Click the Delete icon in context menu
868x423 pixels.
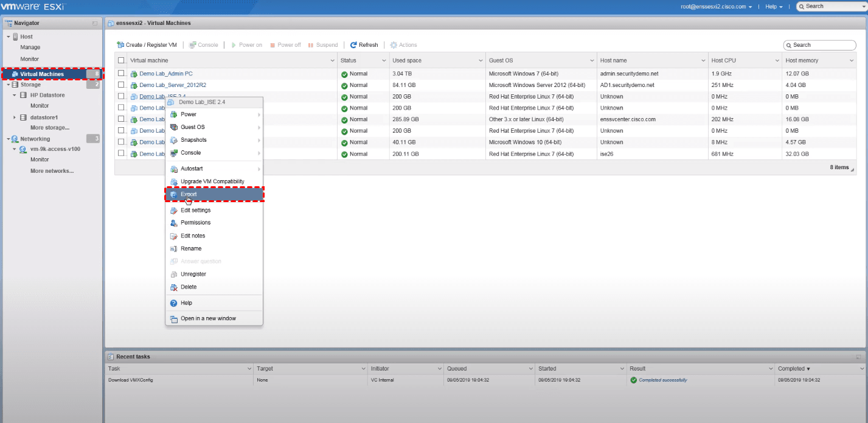click(x=174, y=287)
